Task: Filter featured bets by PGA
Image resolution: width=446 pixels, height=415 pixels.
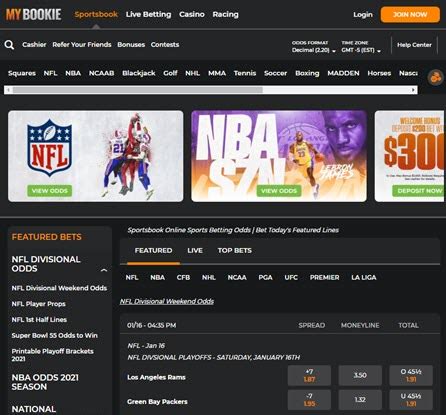Action: pyautogui.click(x=265, y=277)
